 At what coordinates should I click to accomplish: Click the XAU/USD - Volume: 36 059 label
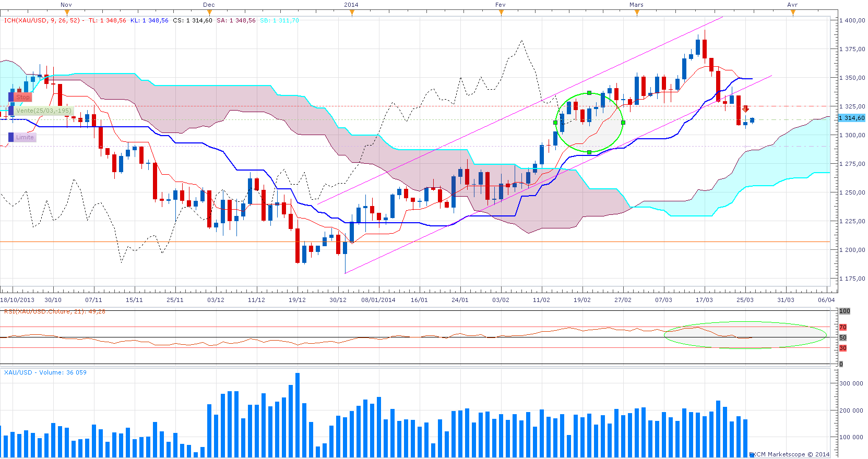(x=45, y=372)
